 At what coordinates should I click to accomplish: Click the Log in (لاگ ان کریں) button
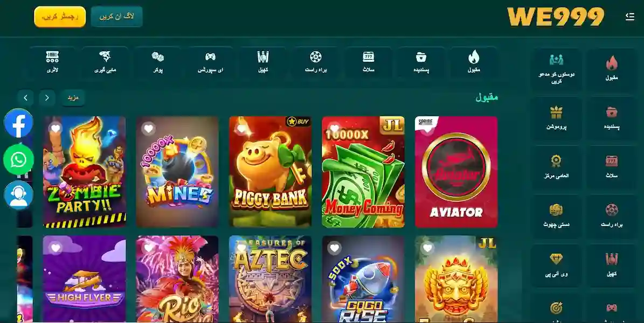pyautogui.click(x=116, y=17)
